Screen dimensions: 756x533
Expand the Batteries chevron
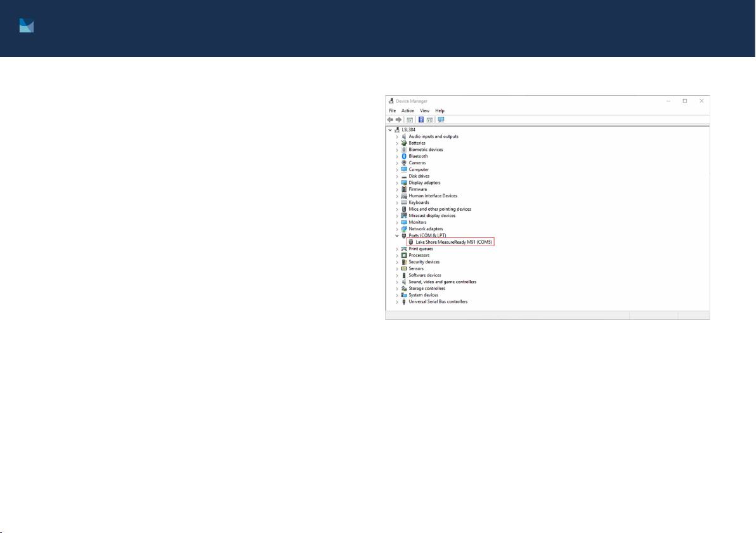(397, 143)
